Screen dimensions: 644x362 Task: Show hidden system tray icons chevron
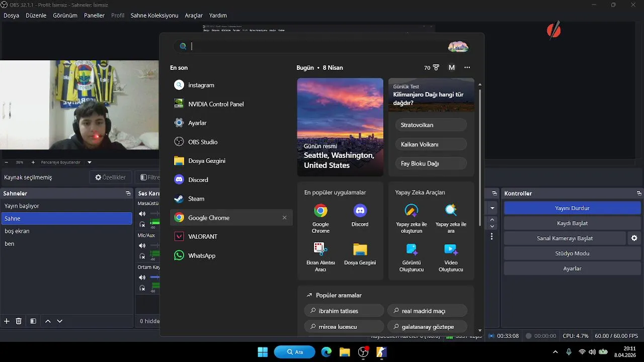(x=555, y=352)
